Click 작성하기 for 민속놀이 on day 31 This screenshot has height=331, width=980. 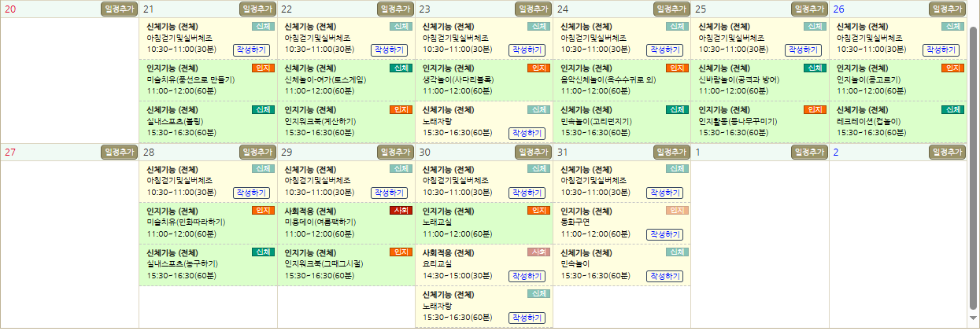click(664, 276)
